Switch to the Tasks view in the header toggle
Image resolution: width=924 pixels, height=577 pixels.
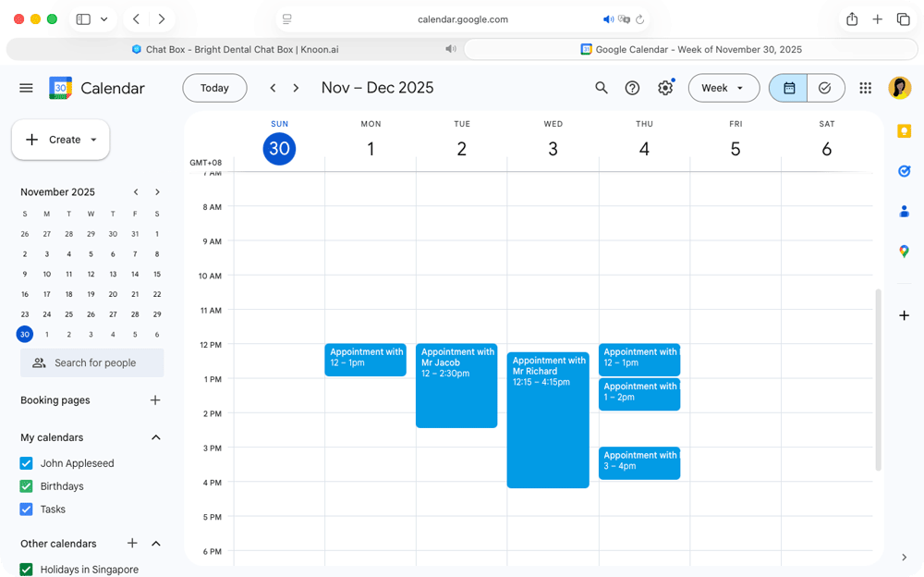824,88
